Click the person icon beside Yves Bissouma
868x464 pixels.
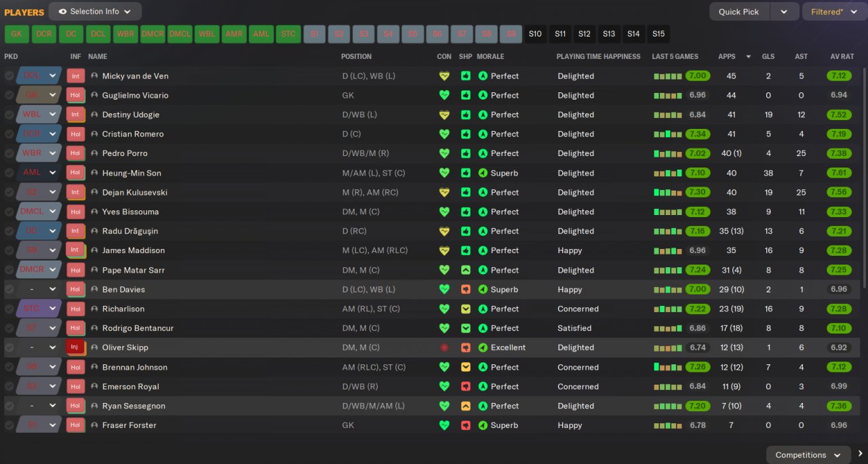94,212
